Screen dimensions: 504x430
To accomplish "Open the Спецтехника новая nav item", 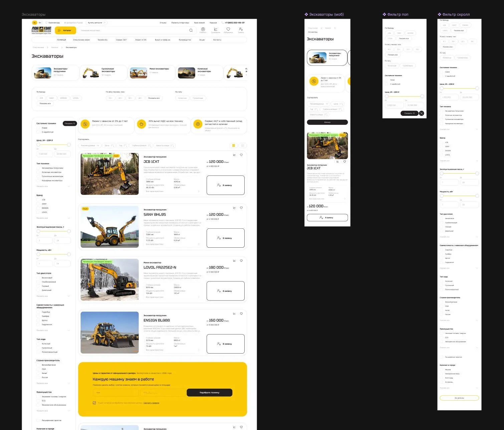I will [x=81, y=40].
